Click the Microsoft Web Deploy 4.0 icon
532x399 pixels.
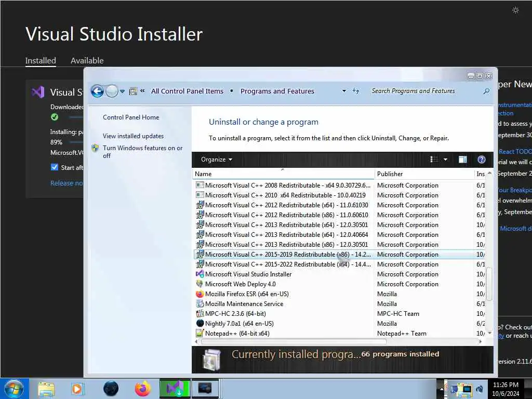coord(200,284)
